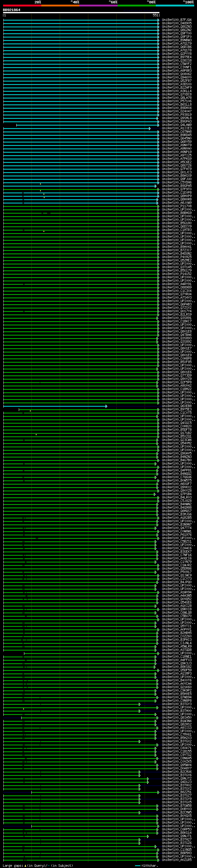
Task: Choose entry UniRef100_C1MTR3
Action: point(177,230)
